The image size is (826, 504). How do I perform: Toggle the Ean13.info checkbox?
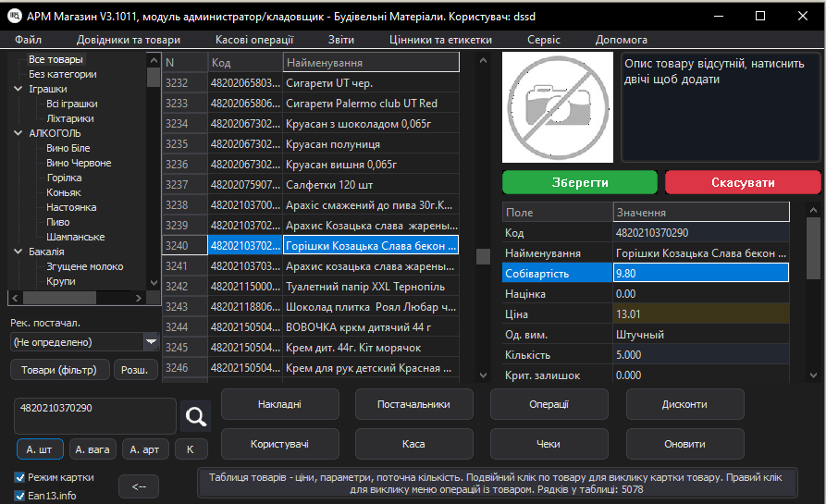pyautogui.click(x=20, y=496)
